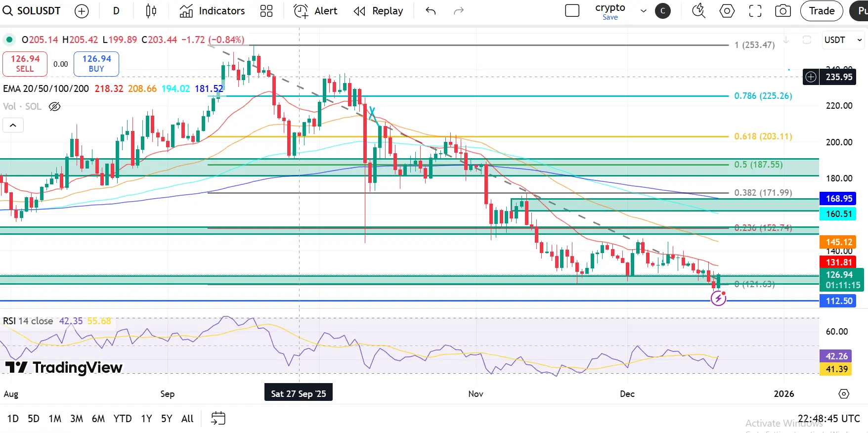Click the 126.94 BUY button
The width and height of the screenshot is (868, 433).
coord(96,64)
